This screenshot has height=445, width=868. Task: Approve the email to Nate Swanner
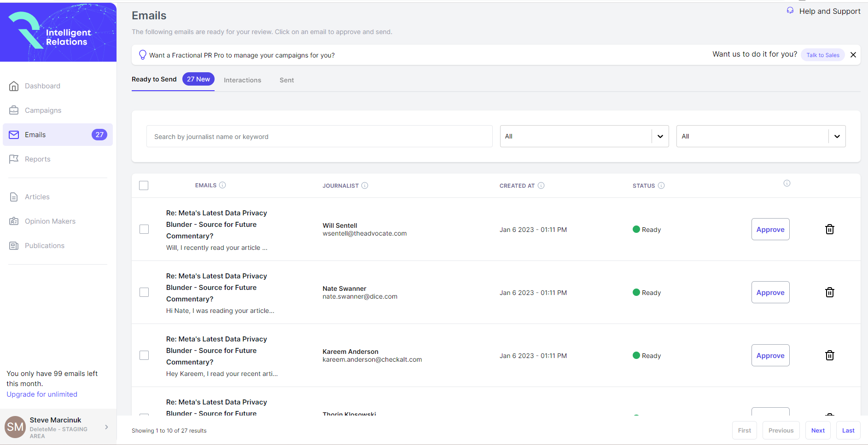[770, 292]
